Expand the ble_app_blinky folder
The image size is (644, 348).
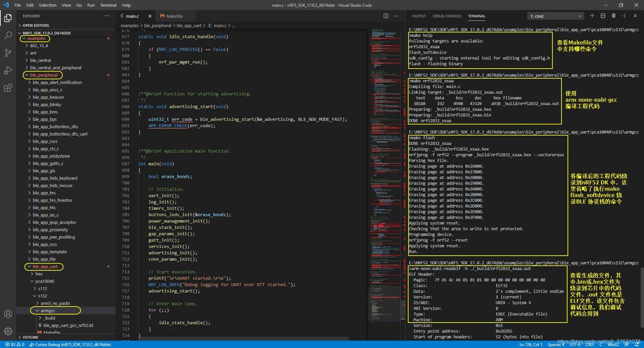tap(66, 105)
